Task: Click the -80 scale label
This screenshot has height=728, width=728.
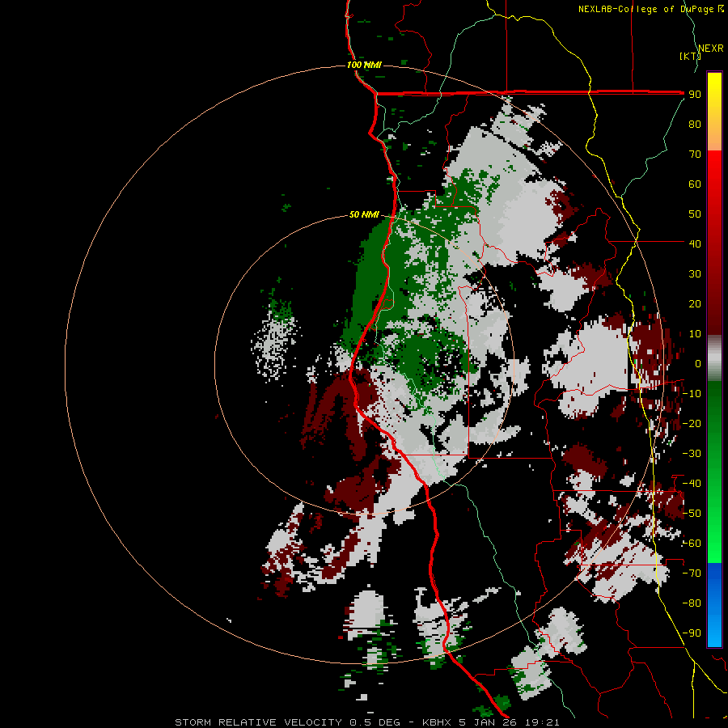Action: coord(692,603)
